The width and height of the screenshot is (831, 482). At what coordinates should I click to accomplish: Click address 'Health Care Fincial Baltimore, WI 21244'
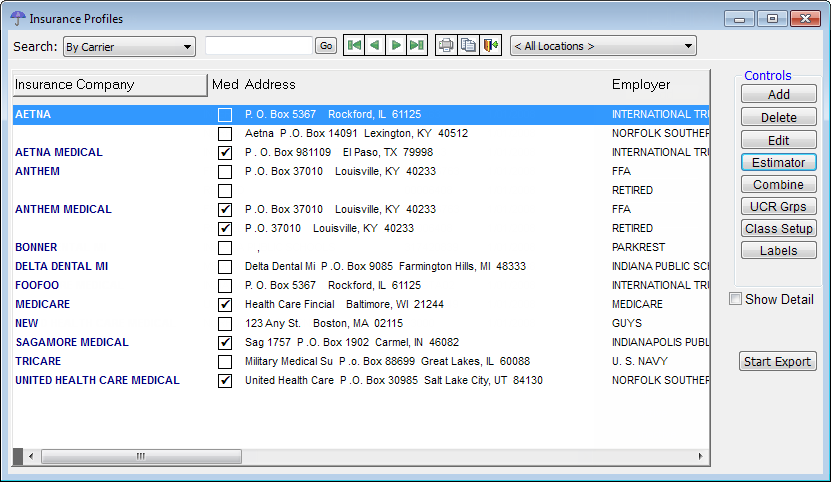click(344, 305)
